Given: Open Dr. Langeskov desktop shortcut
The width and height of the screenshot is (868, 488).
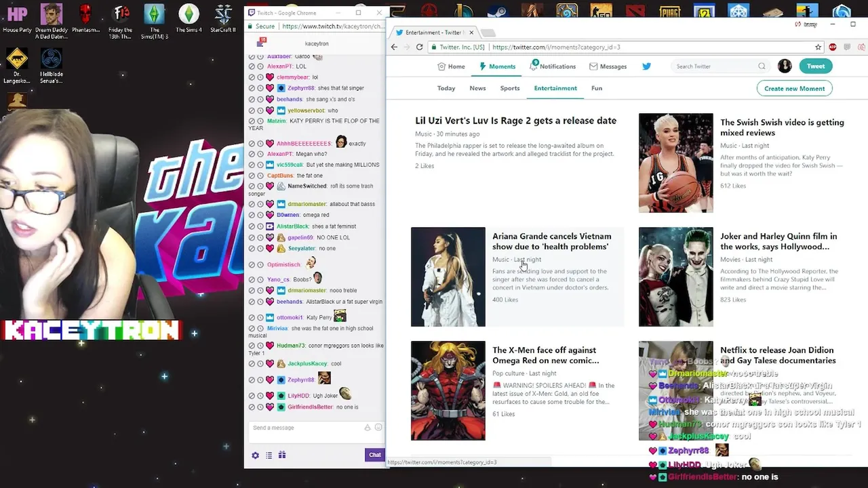Looking at the screenshot, I should click(x=17, y=66).
